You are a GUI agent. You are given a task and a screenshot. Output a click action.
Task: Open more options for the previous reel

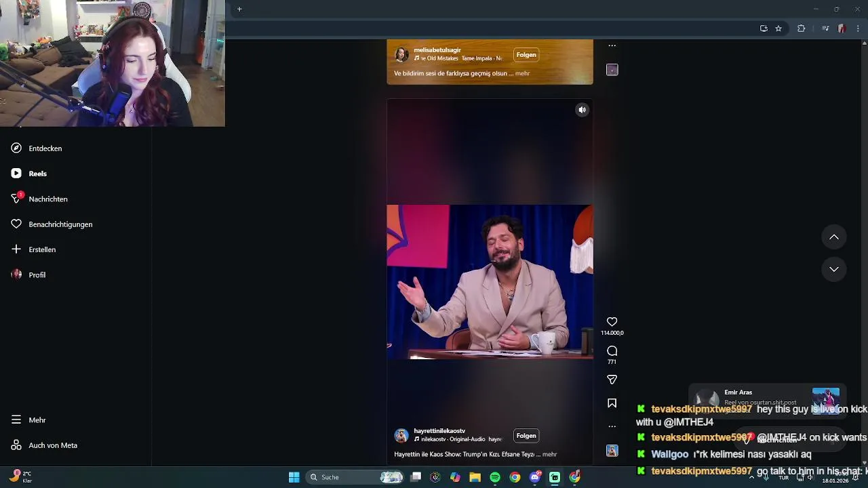(x=612, y=46)
